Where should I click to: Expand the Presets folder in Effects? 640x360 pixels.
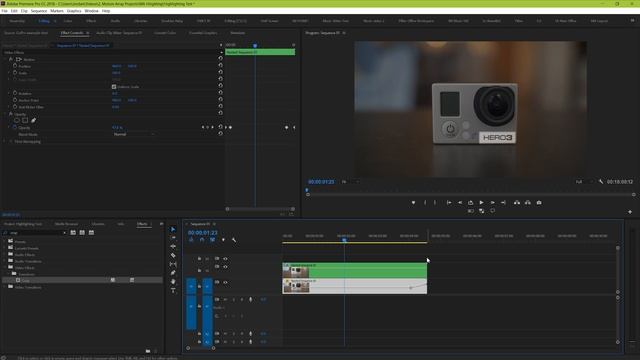coord(5,241)
